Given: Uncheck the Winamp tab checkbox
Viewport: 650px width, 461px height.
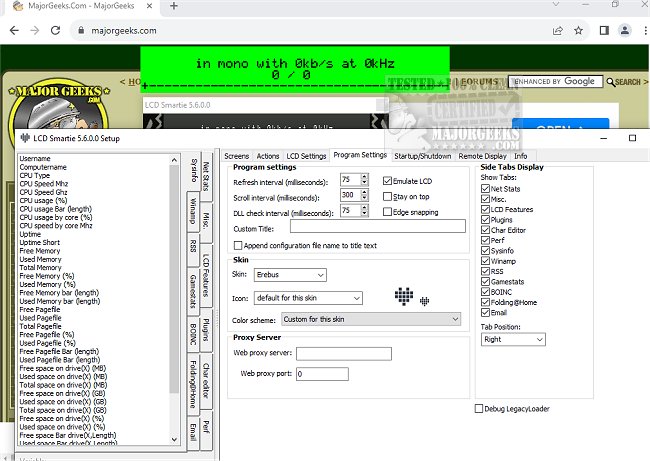Looking at the screenshot, I should pyautogui.click(x=485, y=261).
